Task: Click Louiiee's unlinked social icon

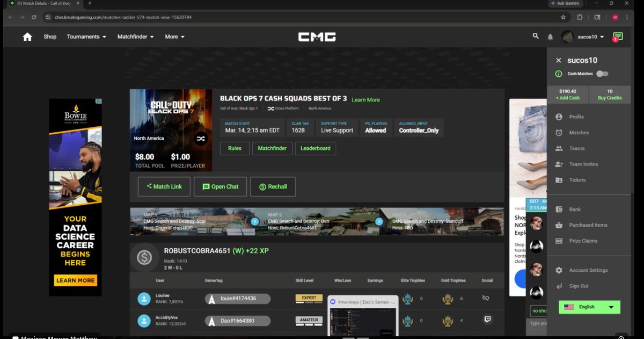Action: point(486,298)
